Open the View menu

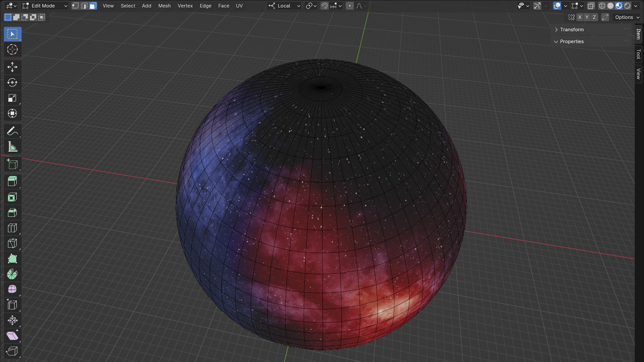coord(108,6)
